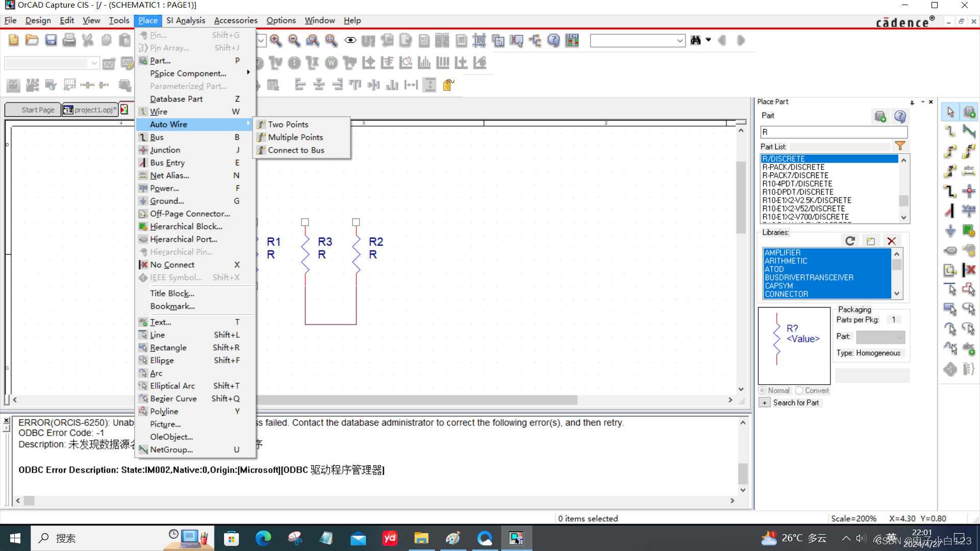Click the place ground tool in right palette
Viewport: 980px width, 551px height.
950,231
